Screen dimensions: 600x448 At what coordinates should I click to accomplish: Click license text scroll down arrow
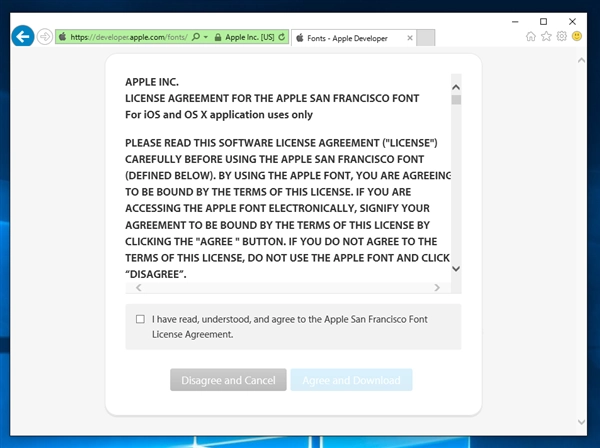(456, 269)
